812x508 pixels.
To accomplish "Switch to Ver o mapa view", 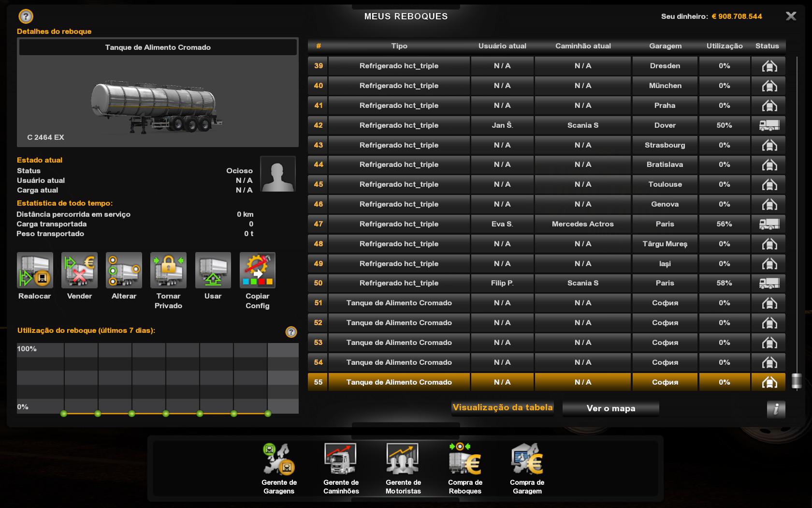I will coord(610,408).
